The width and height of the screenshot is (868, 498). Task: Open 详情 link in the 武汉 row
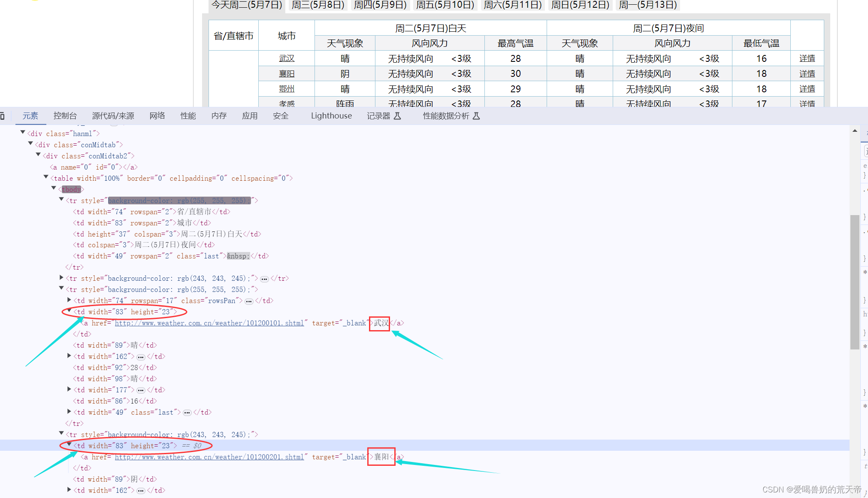807,58
